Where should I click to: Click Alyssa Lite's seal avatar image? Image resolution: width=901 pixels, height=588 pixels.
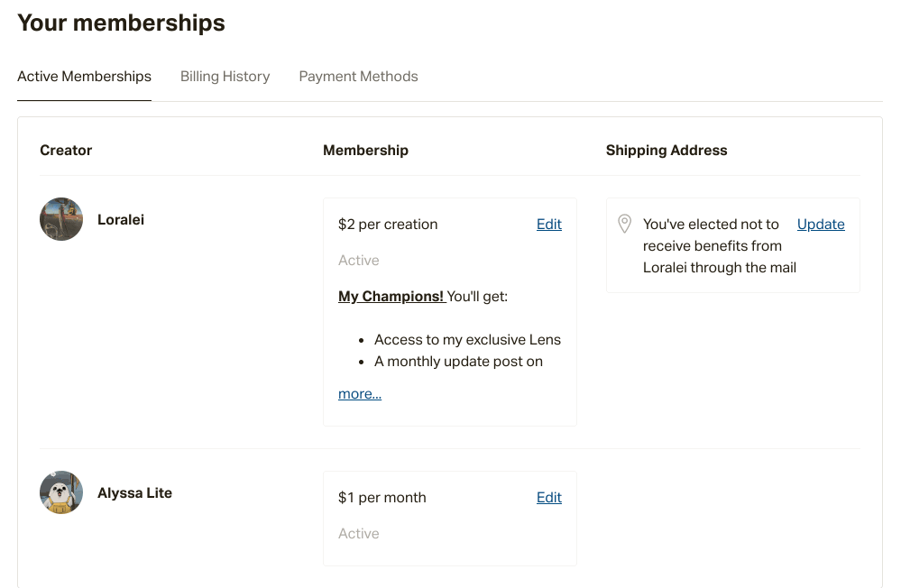61,492
